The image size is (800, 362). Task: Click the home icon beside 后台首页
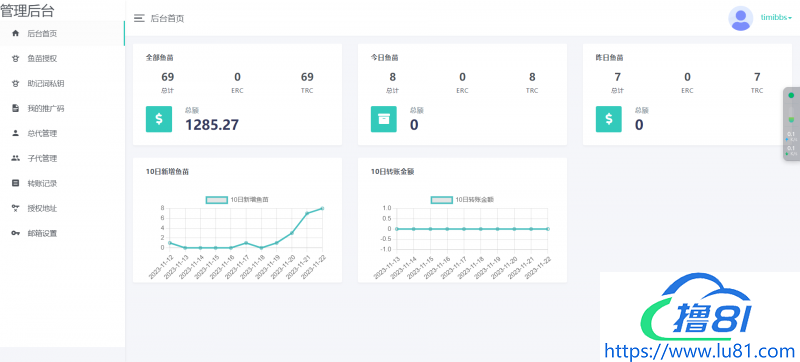pos(15,34)
